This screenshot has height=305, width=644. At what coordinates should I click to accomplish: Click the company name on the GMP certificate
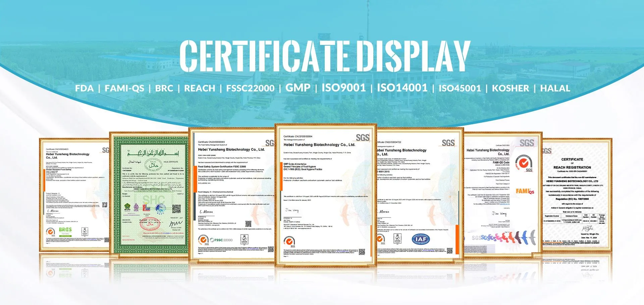pyautogui.click(x=319, y=145)
